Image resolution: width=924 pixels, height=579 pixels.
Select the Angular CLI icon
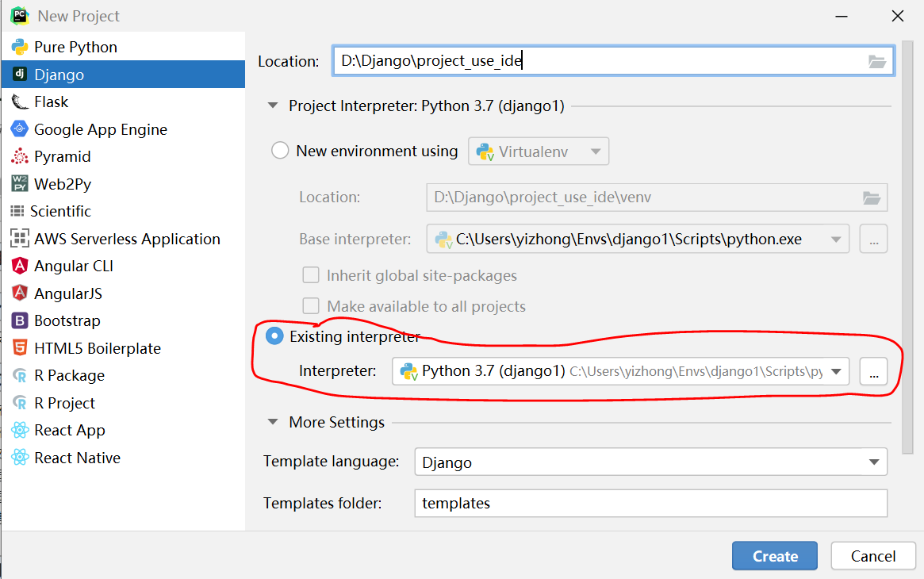20,266
